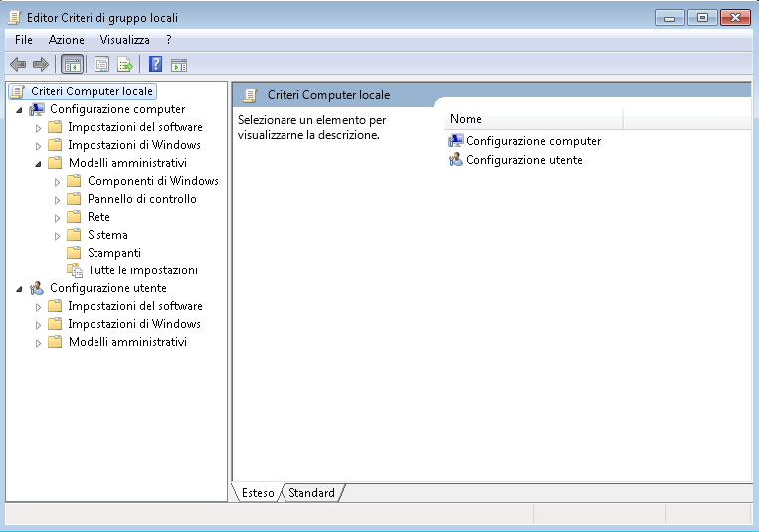This screenshot has height=532, width=759.
Task: Minimize the Editor Criteri di gruppo locali window
Action: click(669, 18)
